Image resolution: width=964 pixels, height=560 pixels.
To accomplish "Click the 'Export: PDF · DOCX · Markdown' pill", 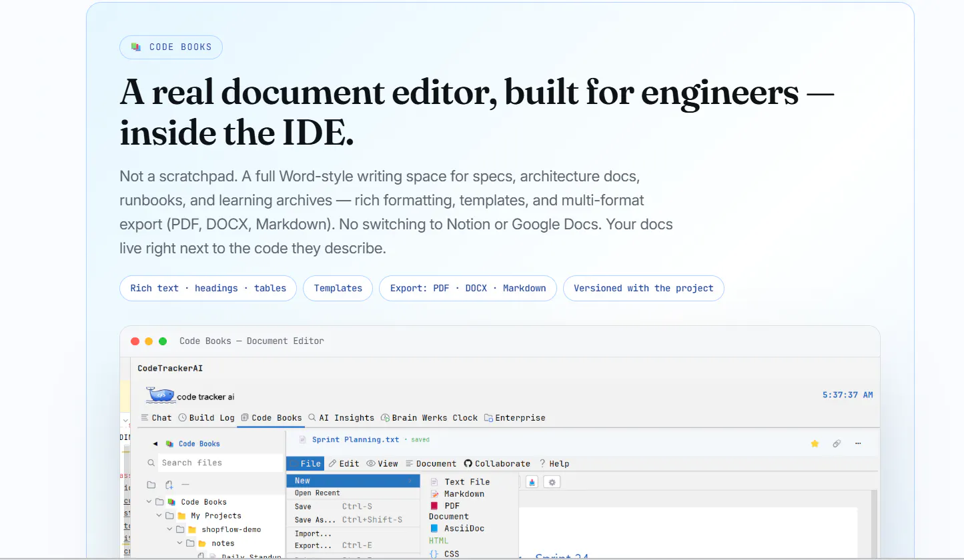I will 468,289.
